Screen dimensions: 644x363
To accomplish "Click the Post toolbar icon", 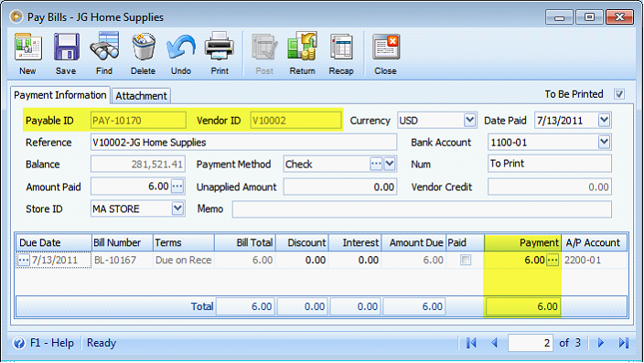I will 264,48.
